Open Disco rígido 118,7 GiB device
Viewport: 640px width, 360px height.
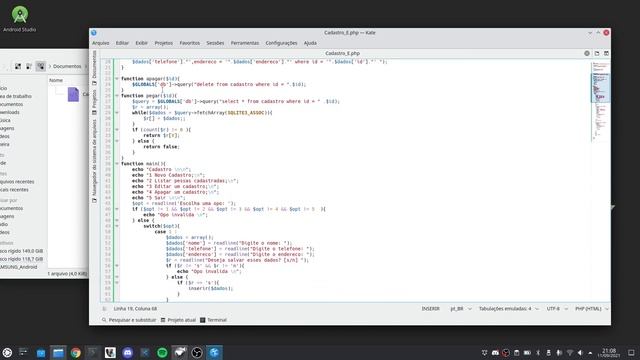(22, 259)
